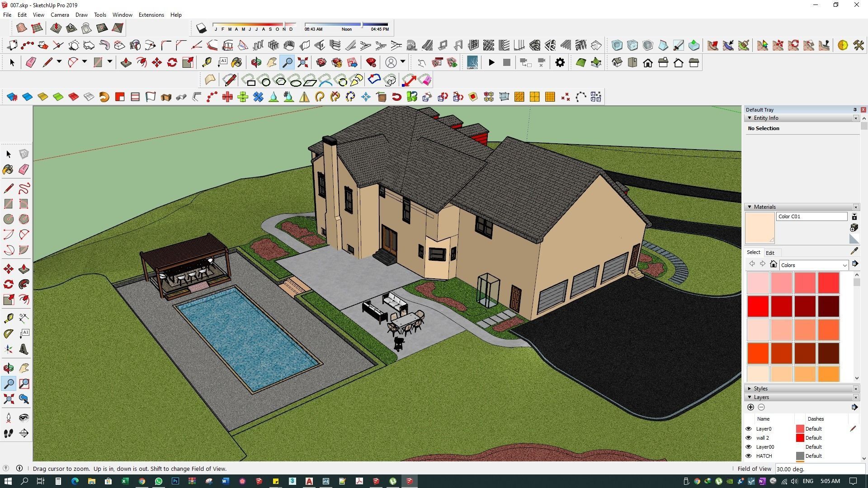The width and height of the screenshot is (868, 488).
Task: Toggle visibility of Layer0
Action: (748, 429)
